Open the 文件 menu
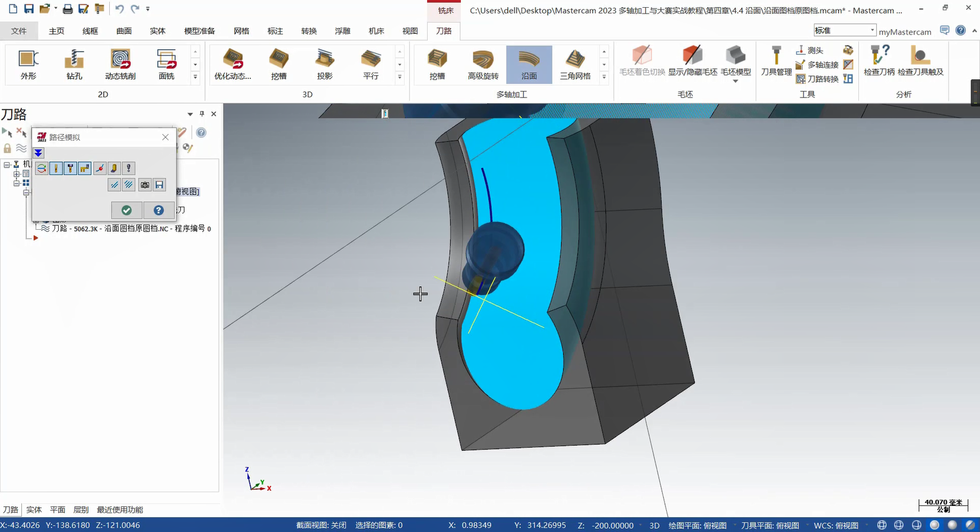 (19, 31)
